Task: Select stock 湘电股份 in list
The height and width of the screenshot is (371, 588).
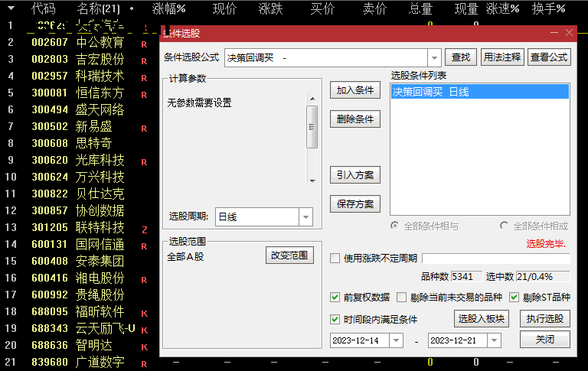Action: [x=100, y=278]
